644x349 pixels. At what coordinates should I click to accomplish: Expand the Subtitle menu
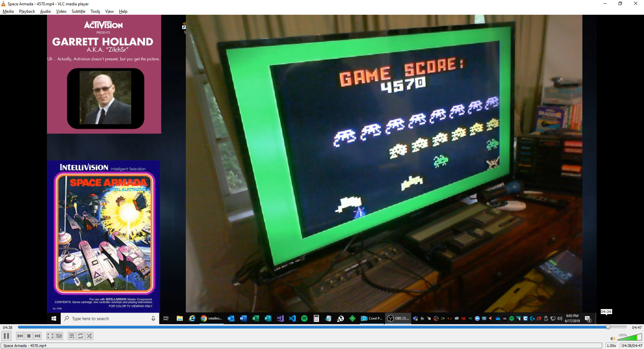pyautogui.click(x=78, y=11)
